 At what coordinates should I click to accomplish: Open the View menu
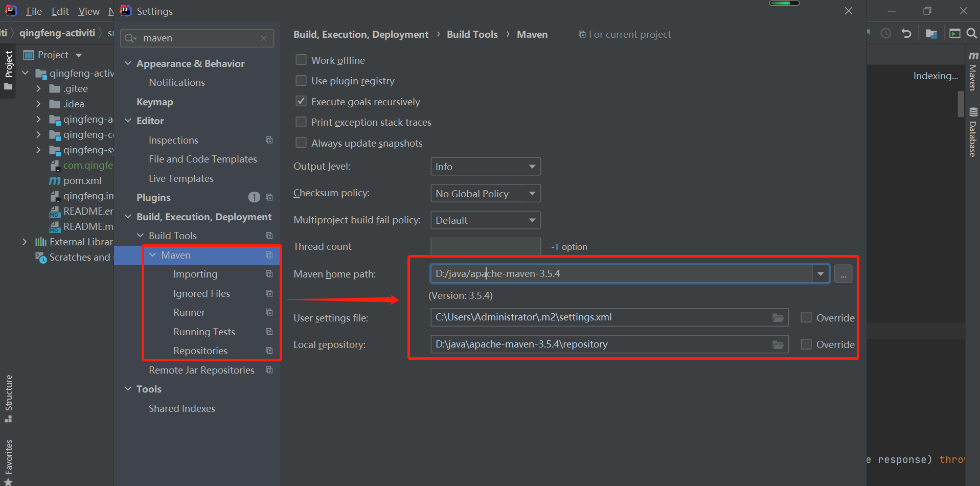click(89, 11)
